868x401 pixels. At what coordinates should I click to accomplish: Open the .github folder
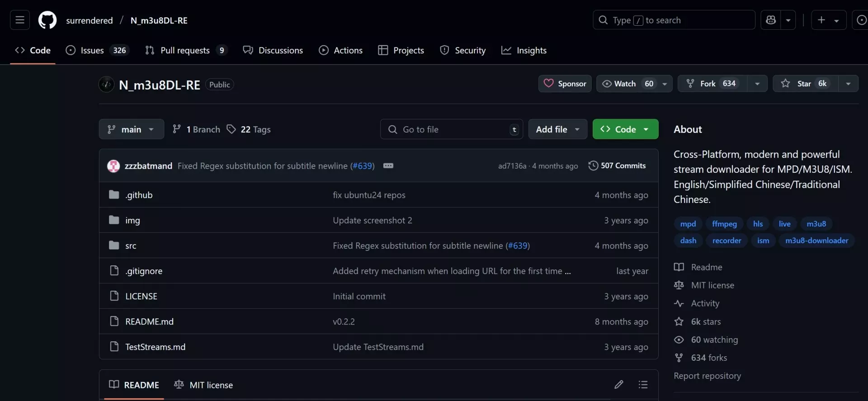139,195
